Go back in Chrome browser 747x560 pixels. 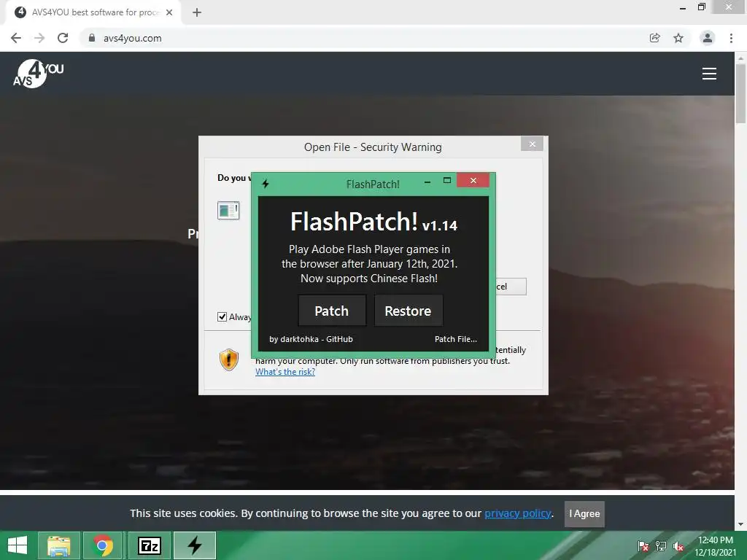click(x=16, y=38)
